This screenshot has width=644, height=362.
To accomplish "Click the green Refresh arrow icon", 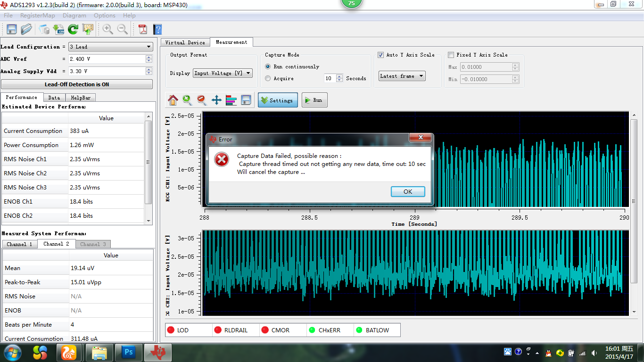I will (73, 29).
